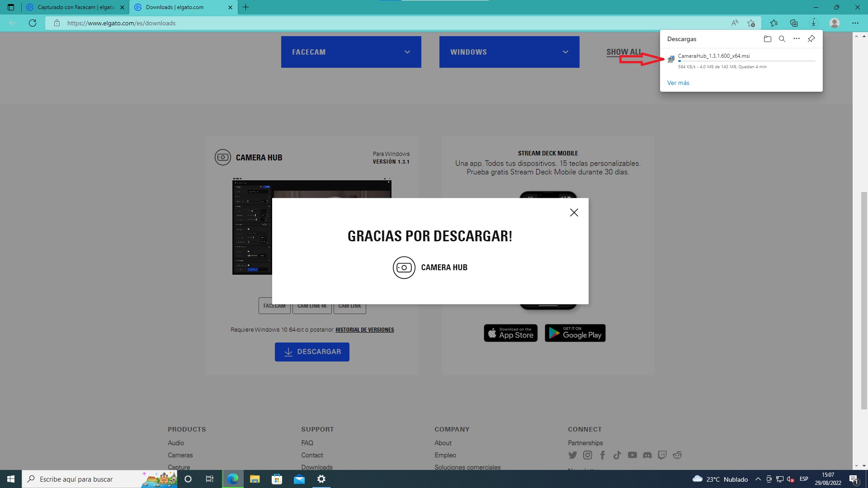Open Google Play store badge
Screen dimensions: 868x488
click(575, 333)
